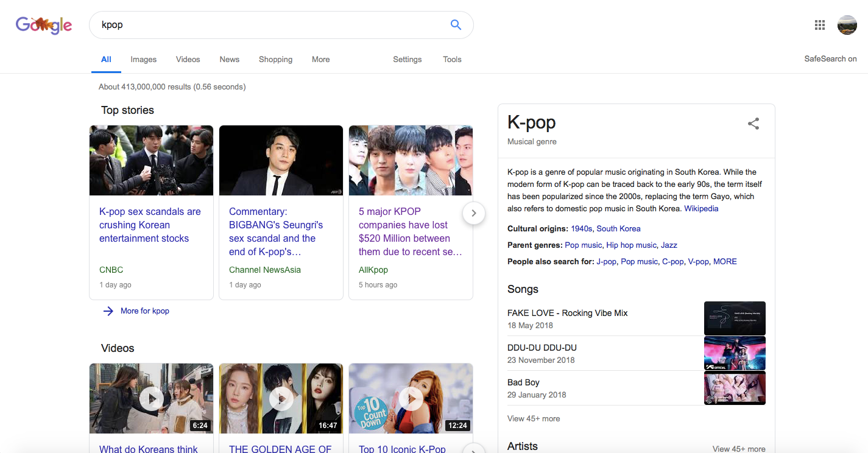Image resolution: width=868 pixels, height=453 pixels.
Task: Open the Hip hop music link
Action: pyautogui.click(x=631, y=245)
